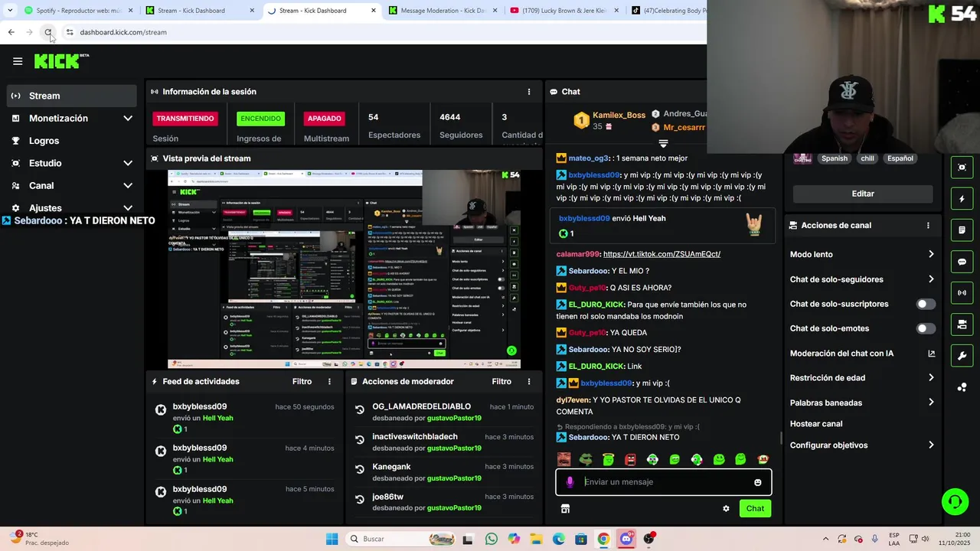Open the Feed de actividades options menu

coord(330,381)
